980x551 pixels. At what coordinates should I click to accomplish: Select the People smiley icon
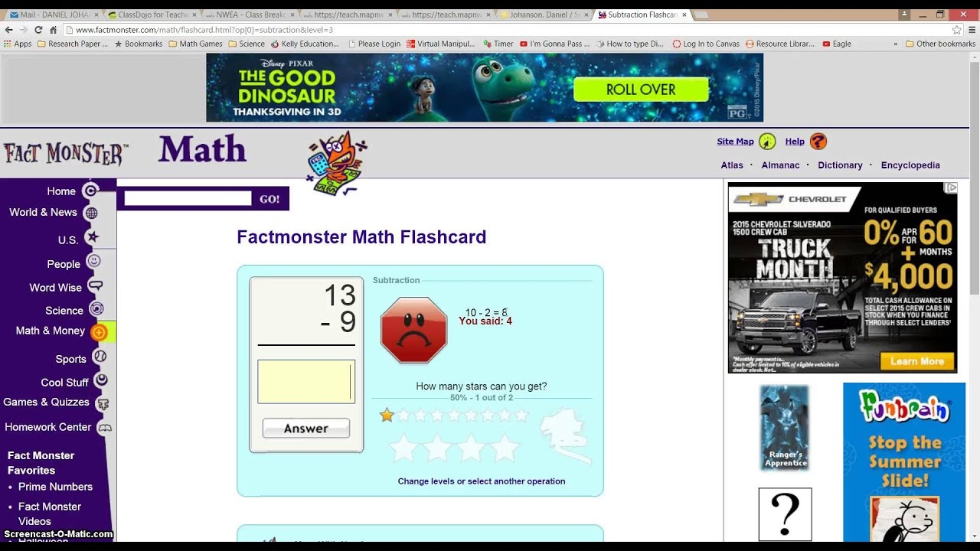[93, 262]
